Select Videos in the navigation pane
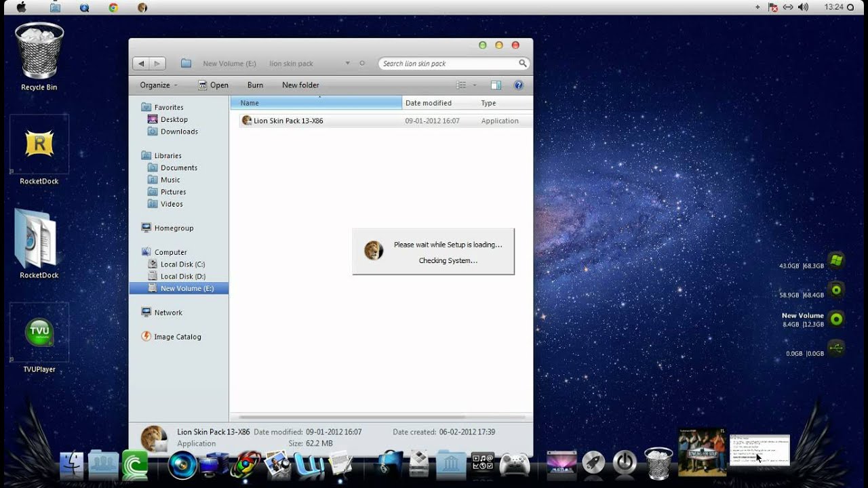 (x=172, y=204)
